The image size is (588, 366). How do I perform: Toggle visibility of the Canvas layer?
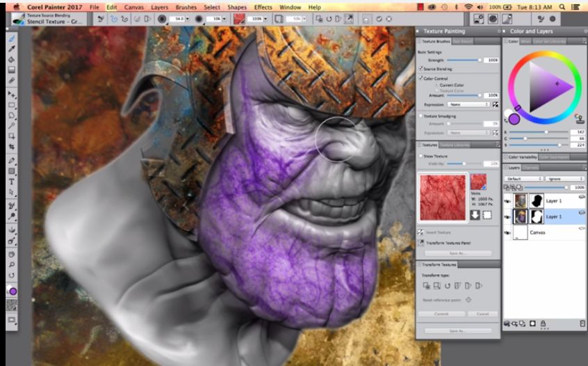point(507,232)
